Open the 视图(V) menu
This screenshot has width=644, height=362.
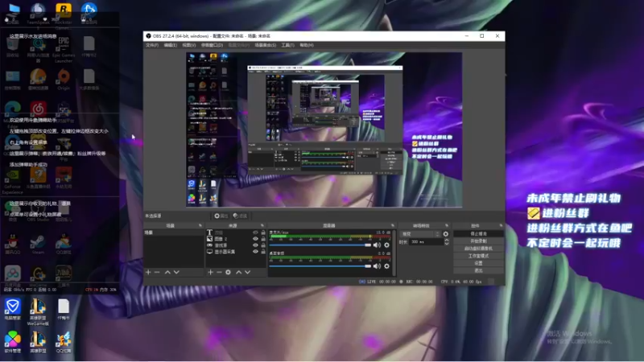pyautogui.click(x=189, y=45)
